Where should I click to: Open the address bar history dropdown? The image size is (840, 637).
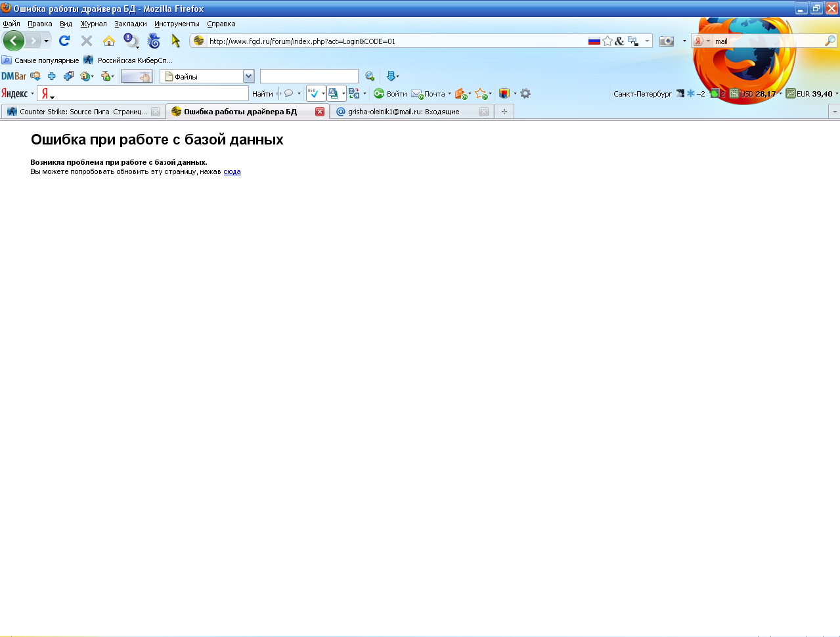[x=647, y=41]
